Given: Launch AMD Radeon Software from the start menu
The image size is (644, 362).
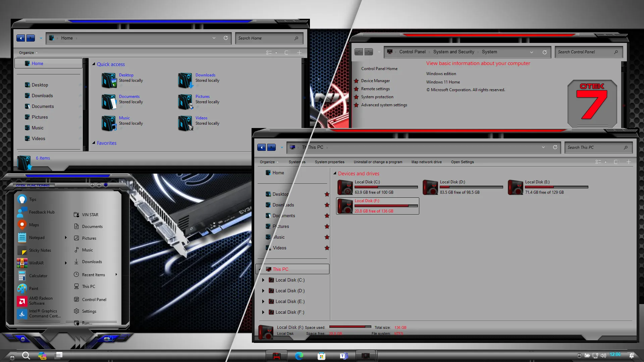Looking at the screenshot, I should 22,301.
